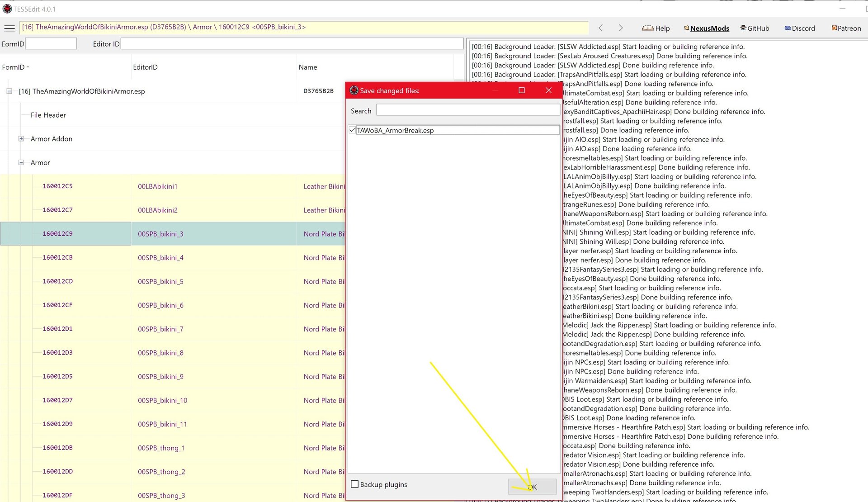This screenshot has height=502, width=868.
Task: Select the 00SPB_thong_3 record
Action: click(x=161, y=496)
